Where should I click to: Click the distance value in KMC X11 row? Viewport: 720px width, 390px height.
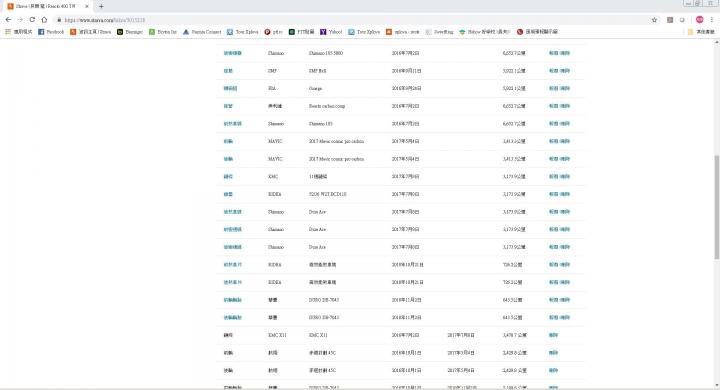click(514, 335)
